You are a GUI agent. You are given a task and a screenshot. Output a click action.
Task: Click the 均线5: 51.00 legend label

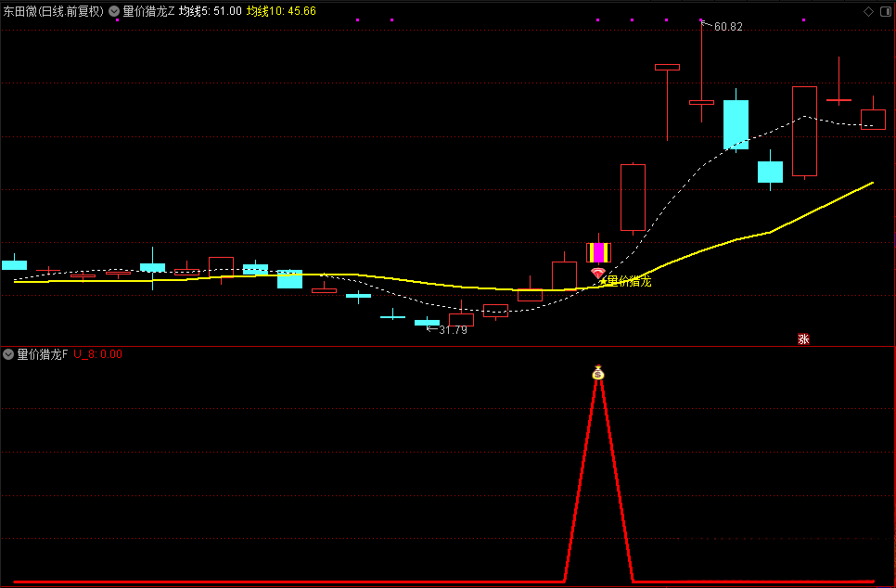211,11
